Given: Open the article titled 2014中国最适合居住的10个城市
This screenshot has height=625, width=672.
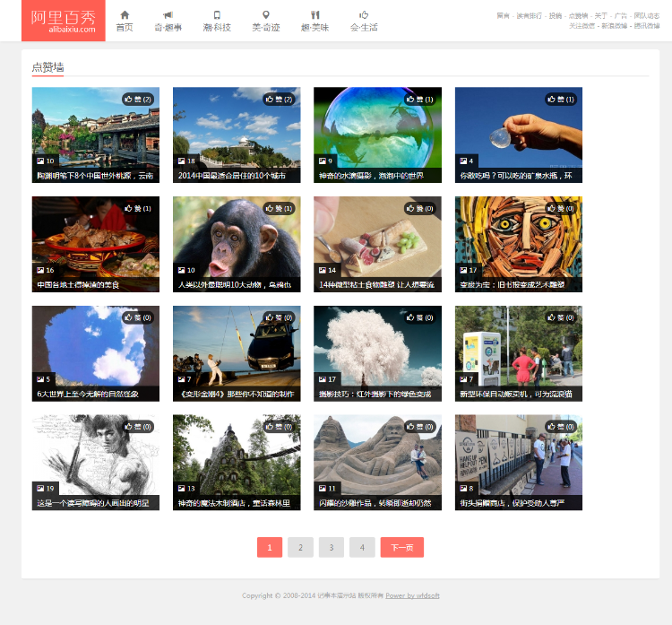Looking at the screenshot, I should [x=232, y=176].
